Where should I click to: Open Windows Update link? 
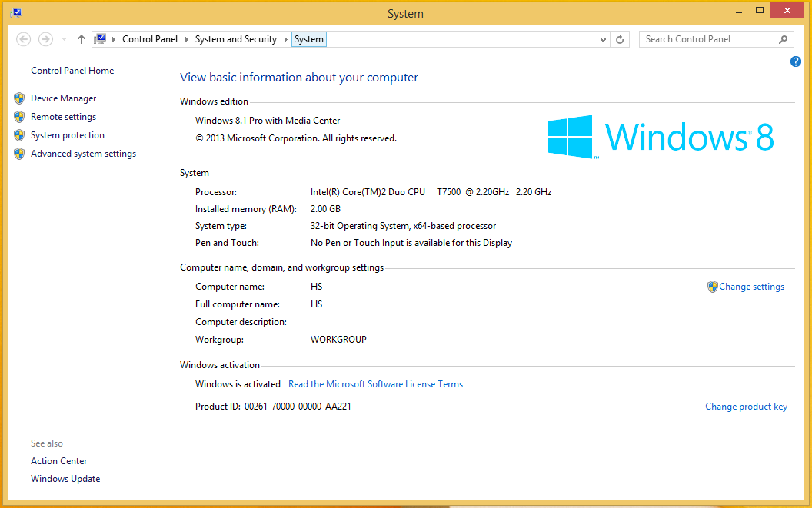pos(65,479)
